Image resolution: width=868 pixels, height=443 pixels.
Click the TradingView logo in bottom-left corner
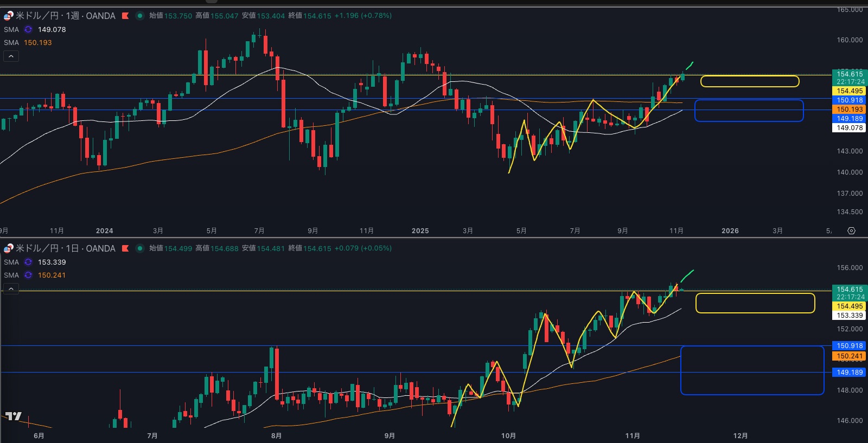[x=14, y=416]
